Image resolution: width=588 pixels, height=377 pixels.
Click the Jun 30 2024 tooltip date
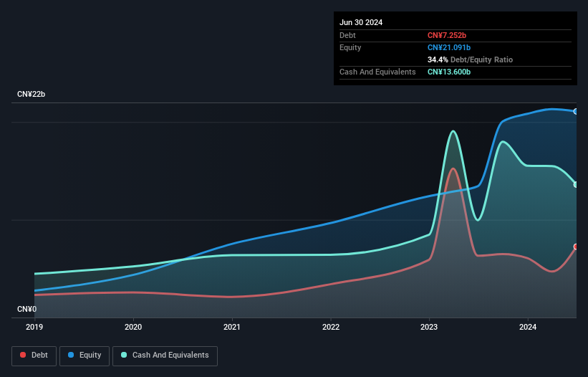361,22
